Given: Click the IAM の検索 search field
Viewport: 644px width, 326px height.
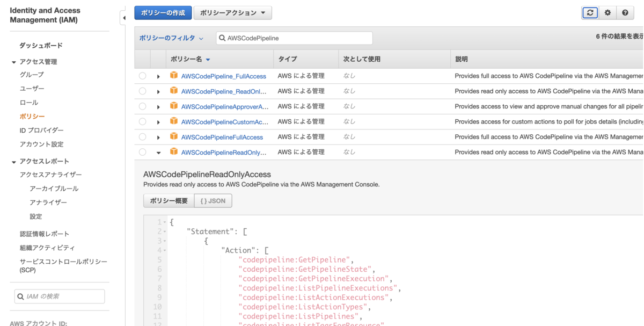Looking at the screenshot, I should tap(60, 296).
